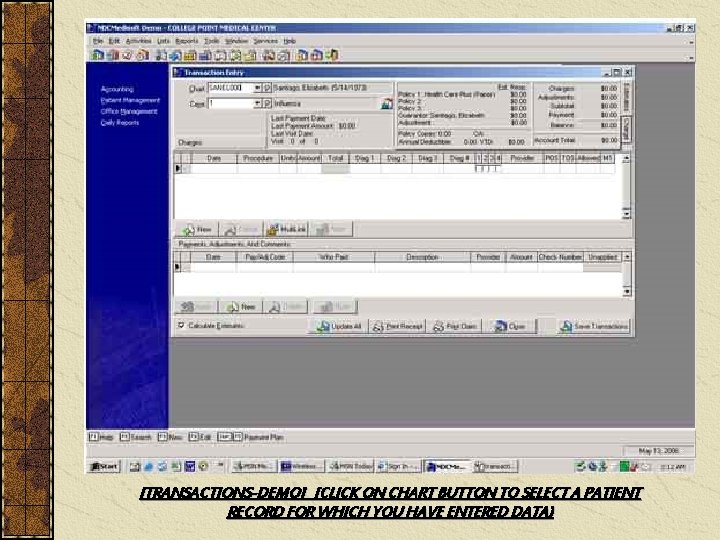Click the charges grid scrollbar down arrow
This screenshot has width=720, height=540.
click(626, 214)
